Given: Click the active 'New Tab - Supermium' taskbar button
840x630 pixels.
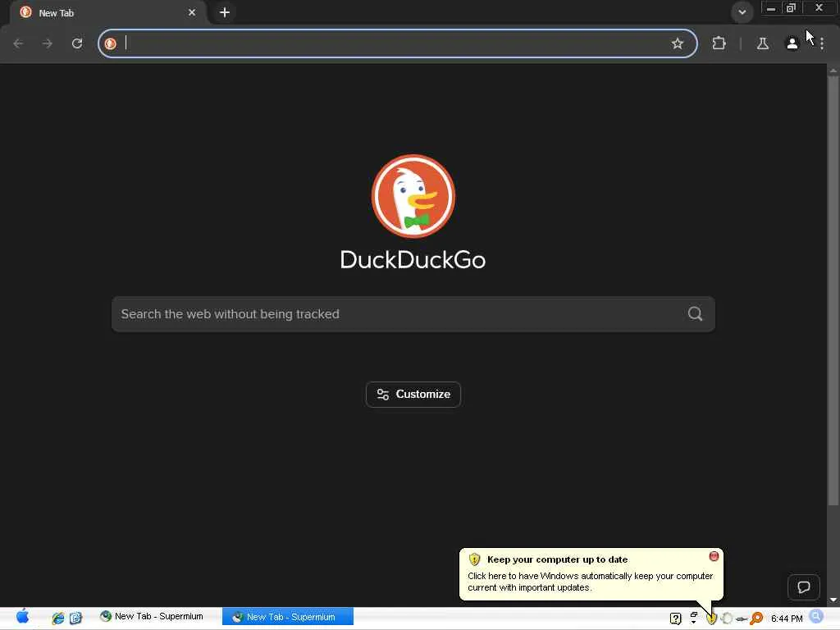Looking at the screenshot, I should tap(288, 617).
